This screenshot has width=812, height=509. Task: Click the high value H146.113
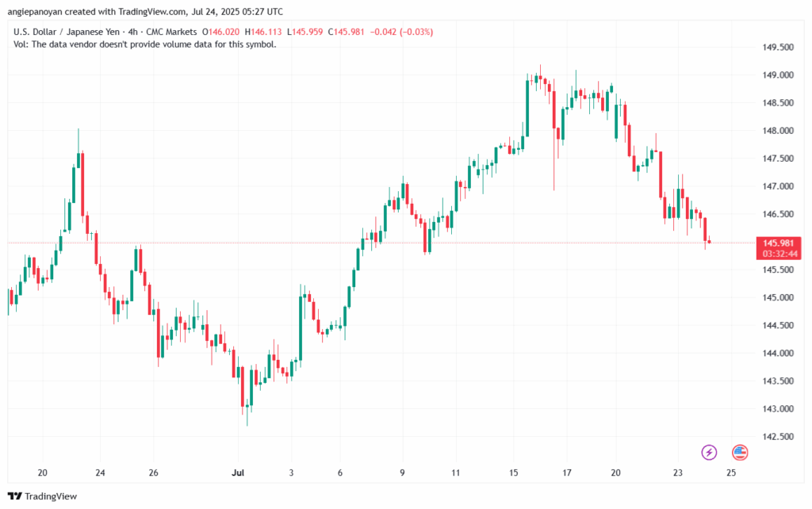[x=263, y=32]
